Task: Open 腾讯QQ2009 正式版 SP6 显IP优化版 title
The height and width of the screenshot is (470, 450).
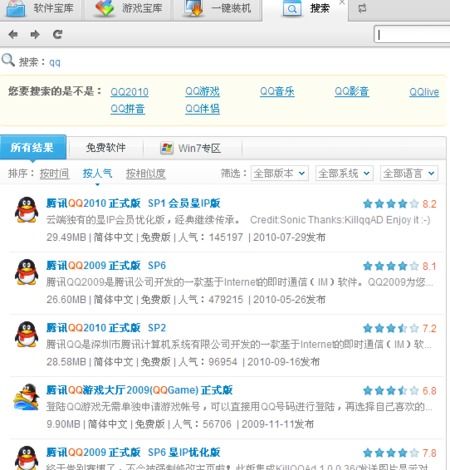Action: 133,452
